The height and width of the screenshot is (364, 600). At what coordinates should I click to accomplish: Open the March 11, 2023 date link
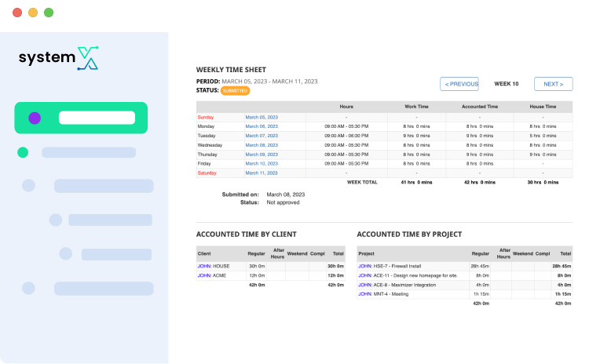pos(262,173)
